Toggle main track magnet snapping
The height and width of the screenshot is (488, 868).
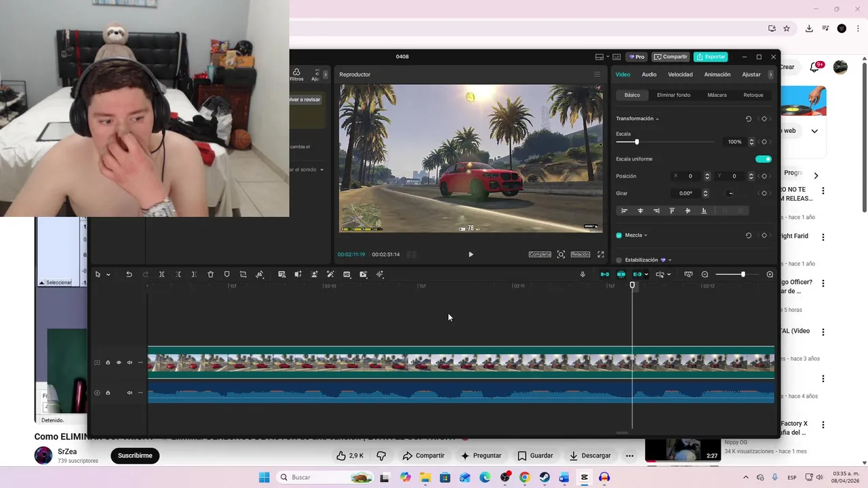pyautogui.click(x=605, y=274)
